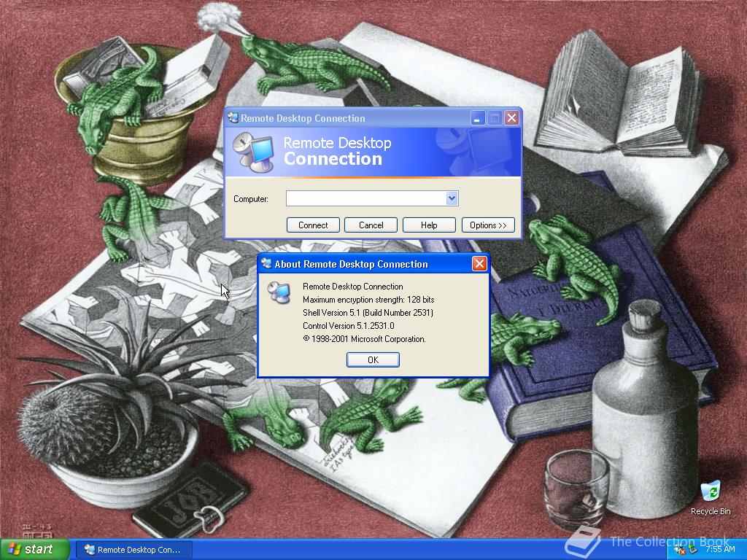Click the Remote Desktop Connection window title text
The height and width of the screenshot is (560, 747).
tap(303, 118)
